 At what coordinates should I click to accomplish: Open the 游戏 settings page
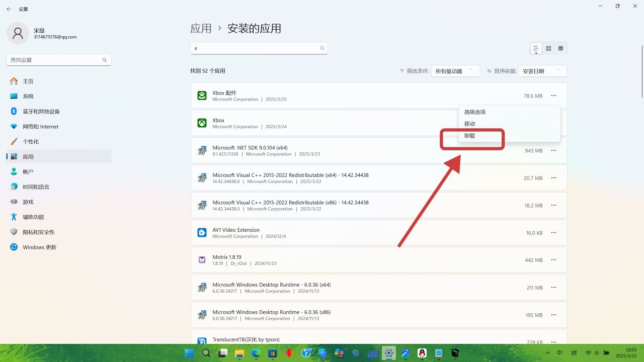(59, 202)
